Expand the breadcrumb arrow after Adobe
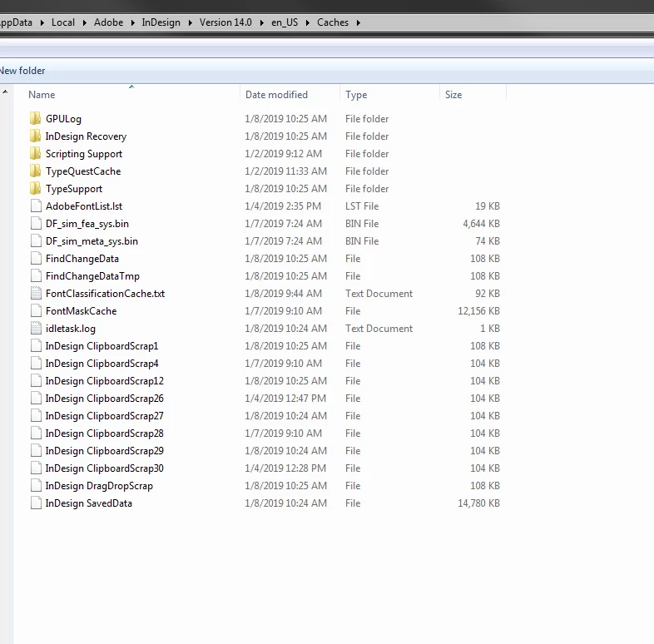 (132, 22)
